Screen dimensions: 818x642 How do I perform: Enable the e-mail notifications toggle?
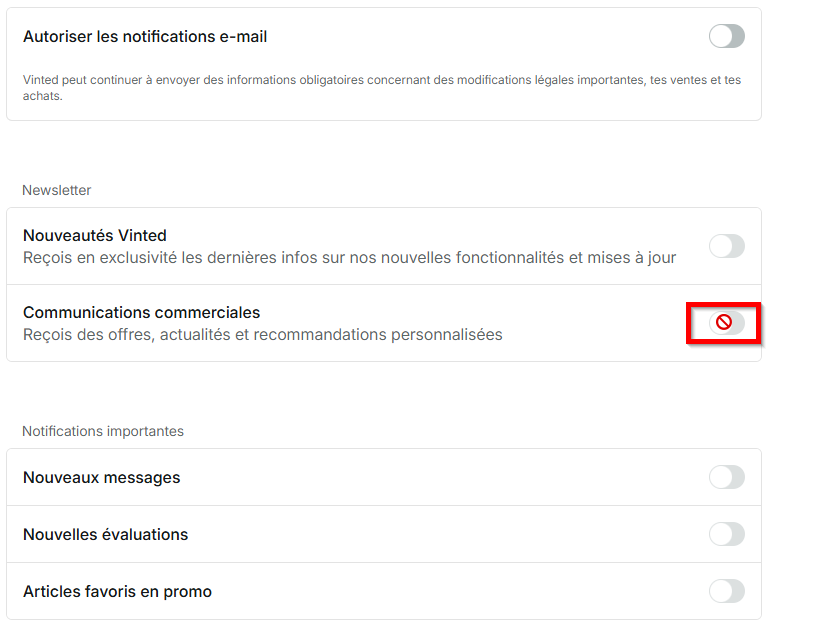[727, 37]
